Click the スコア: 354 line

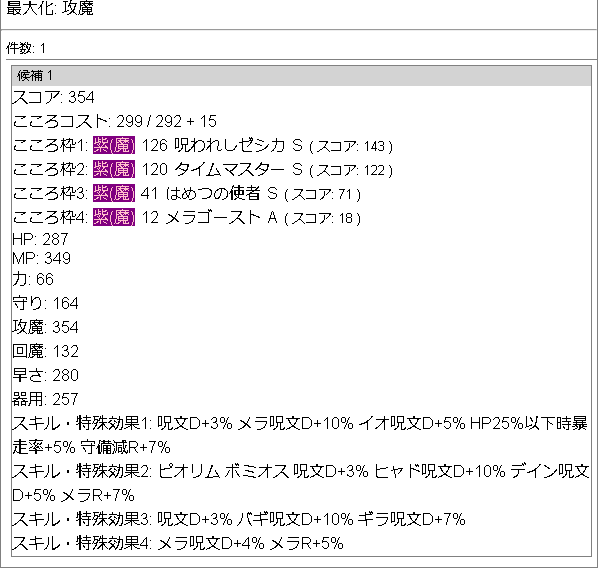coord(53,97)
